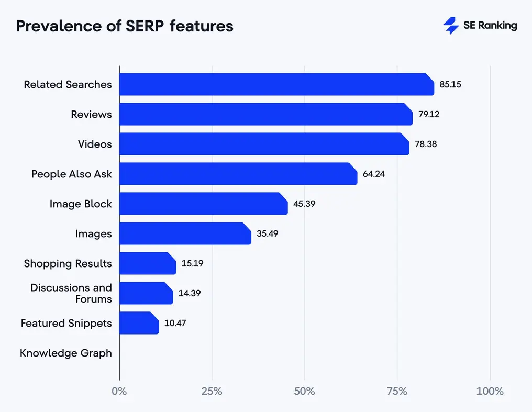Viewport: 532px width, 412px height.
Task: Click the 0% axis tick label
Action: (119, 391)
